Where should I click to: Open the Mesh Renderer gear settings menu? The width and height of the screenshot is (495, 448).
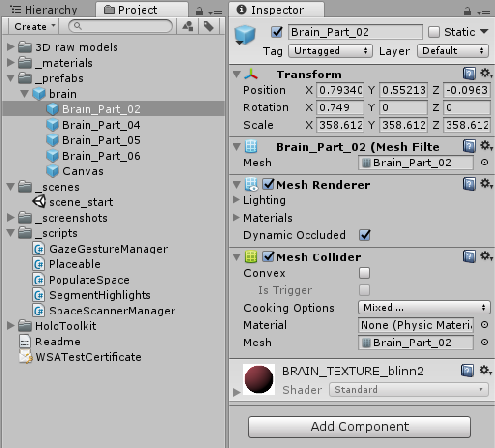(x=486, y=184)
